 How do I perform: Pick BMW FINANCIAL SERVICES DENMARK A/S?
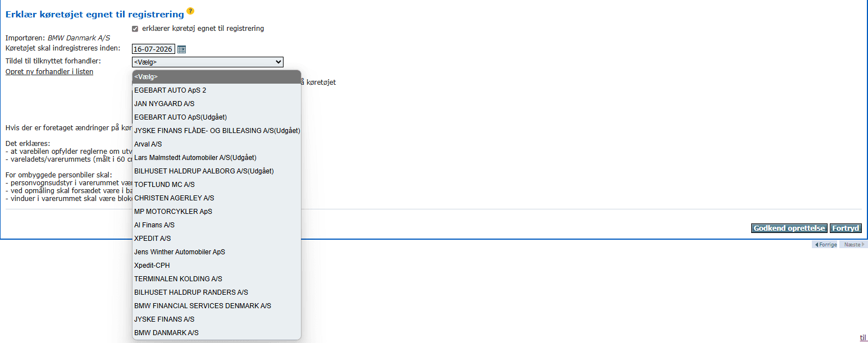point(203,306)
